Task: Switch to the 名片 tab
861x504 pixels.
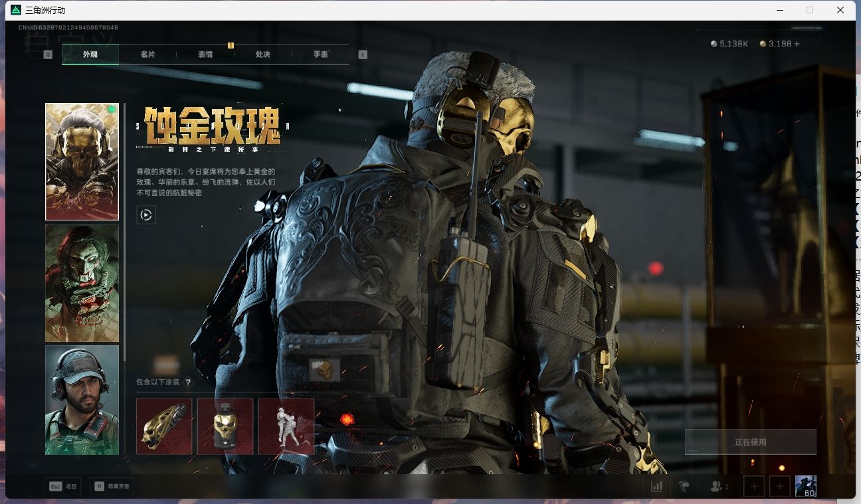Action: [x=147, y=54]
